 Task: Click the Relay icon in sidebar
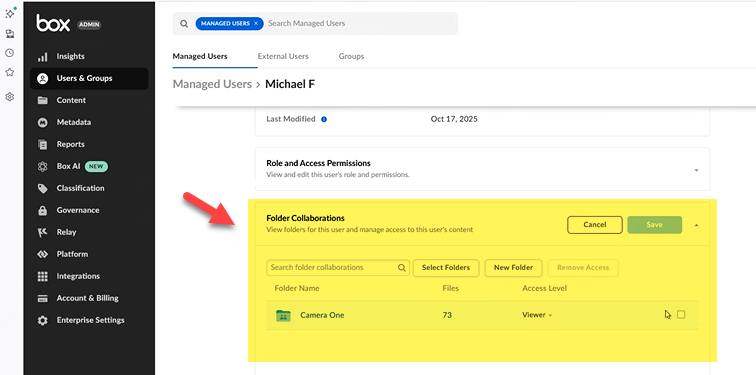[42, 232]
